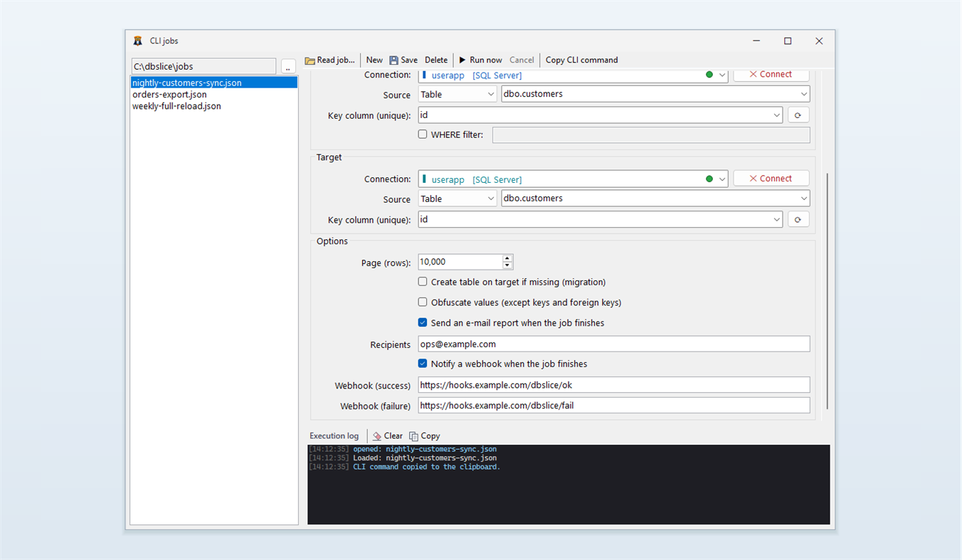962x560 pixels.
Task: Browse for the jobs folder
Action: point(288,67)
